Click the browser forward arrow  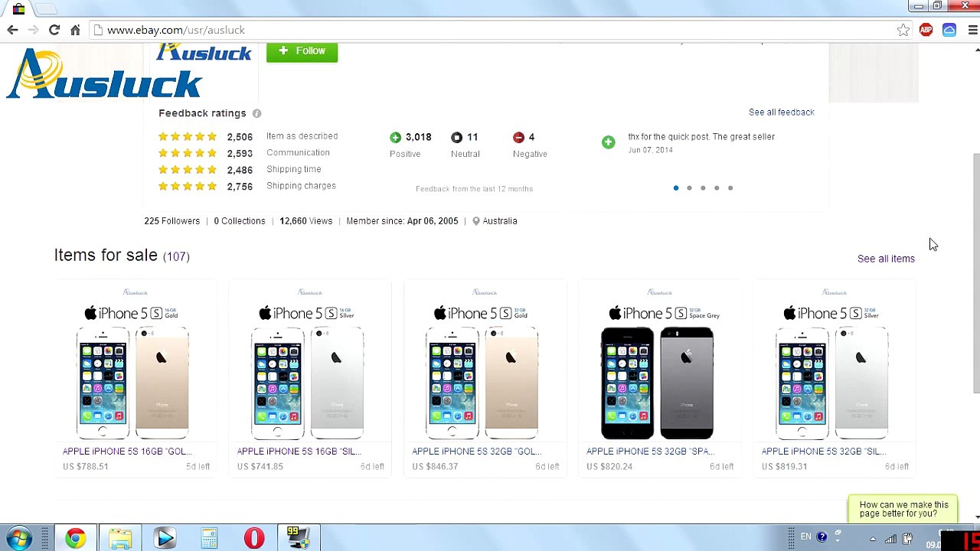click(33, 30)
